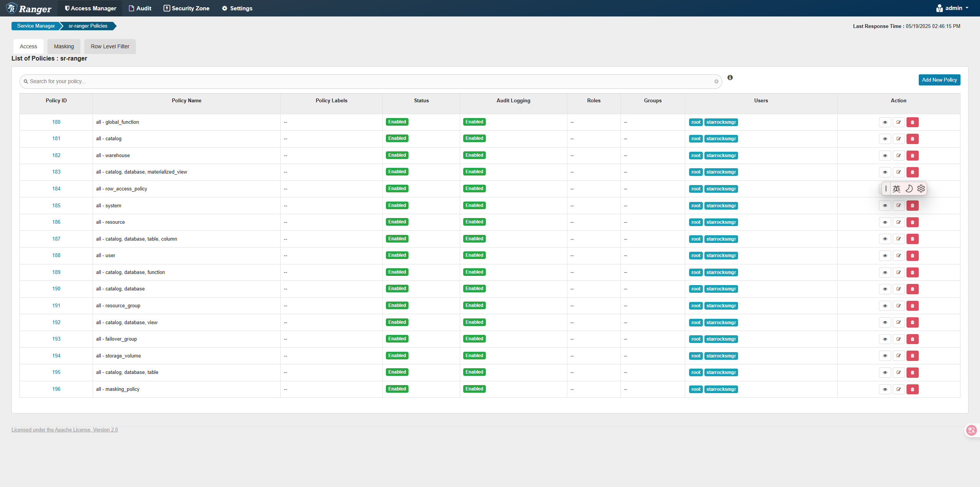View all - storage_volume policy details
This screenshot has height=487, width=980.
pyautogui.click(x=885, y=356)
